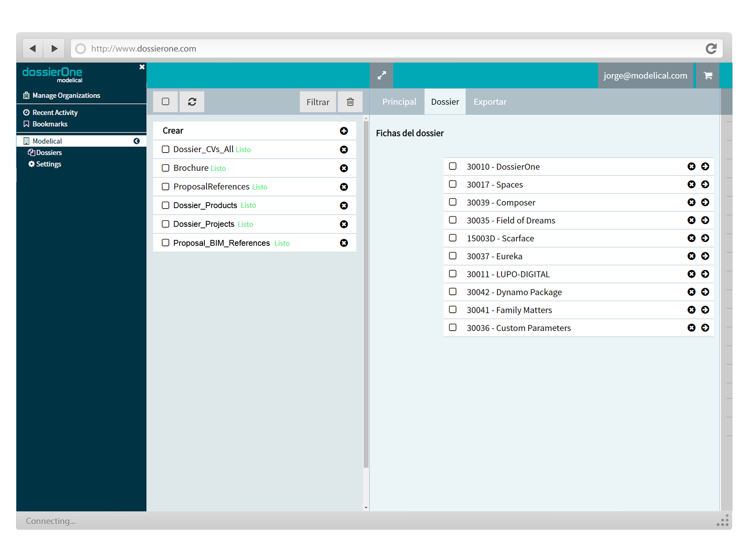Remove ProposalReferences with its X icon
The width and height of the screenshot is (749, 560).
pyautogui.click(x=344, y=187)
